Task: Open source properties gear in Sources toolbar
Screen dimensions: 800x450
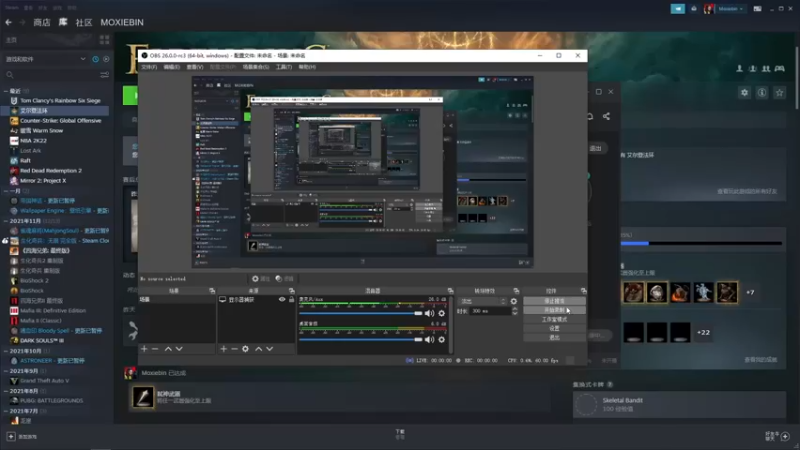Action: point(245,349)
